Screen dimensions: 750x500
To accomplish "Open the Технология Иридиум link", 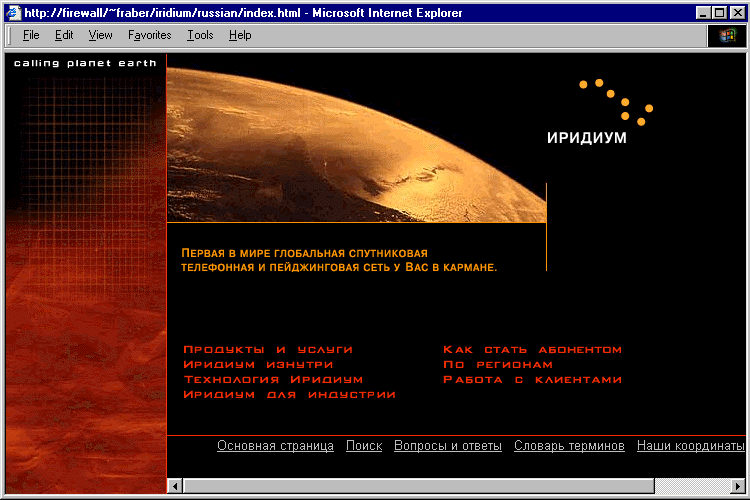I will coord(274,379).
